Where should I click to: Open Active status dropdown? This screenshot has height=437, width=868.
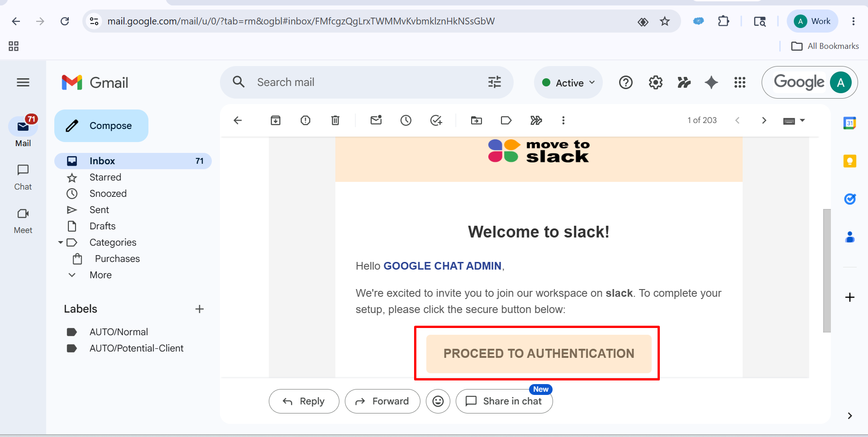coord(568,82)
